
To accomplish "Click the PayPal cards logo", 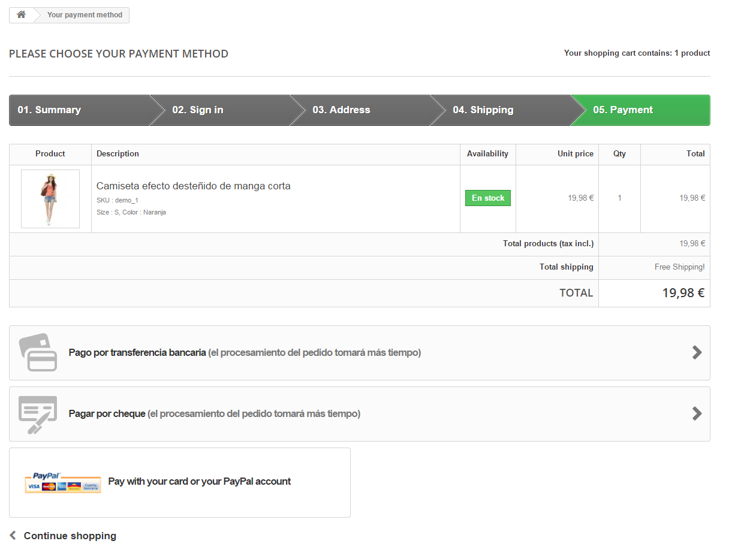I will [x=63, y=482].
